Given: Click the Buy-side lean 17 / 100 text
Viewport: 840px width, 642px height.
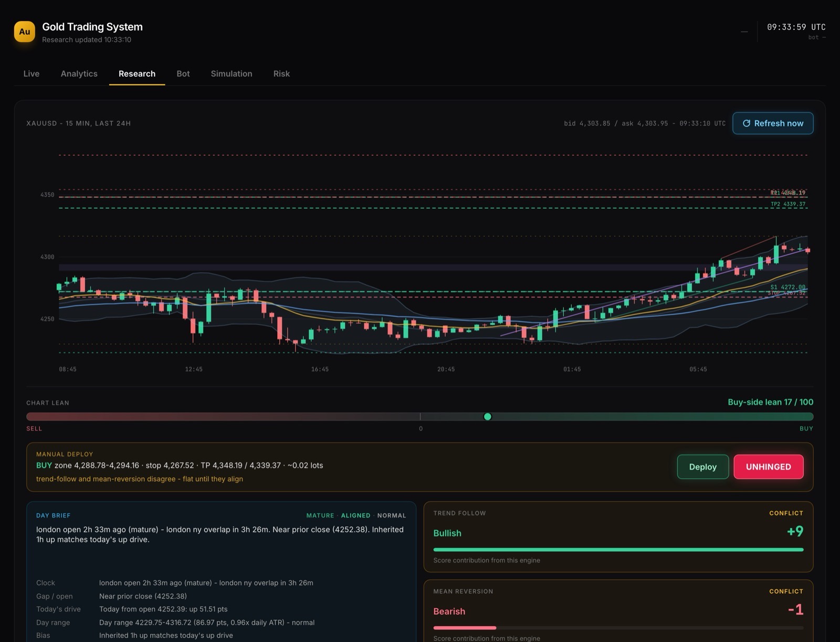Looking at the screenshot, I should coord(771,402).
